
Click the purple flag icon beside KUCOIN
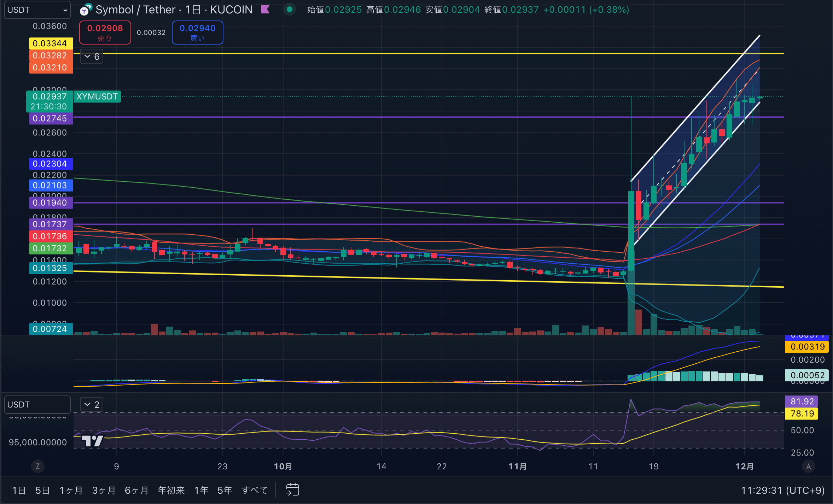click(x=265, y=10)
